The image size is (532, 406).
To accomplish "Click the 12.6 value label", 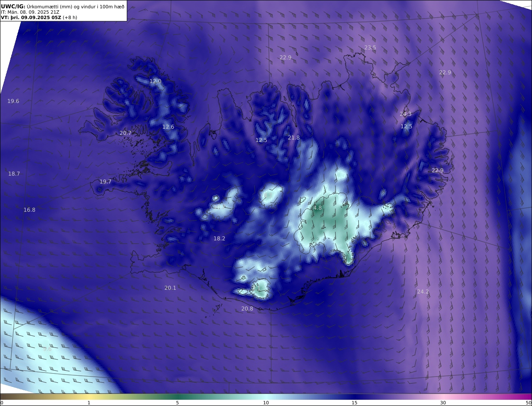I will 168,127.
